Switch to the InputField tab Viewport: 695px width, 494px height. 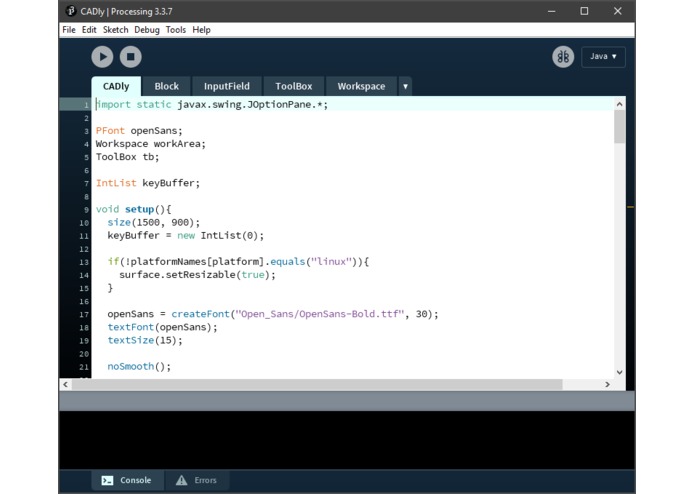point(226,86)
